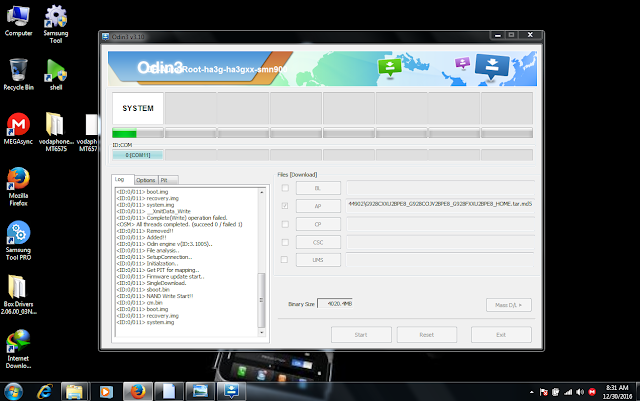
Task: Toggle the UMS file checkbox
Action: [284, 260]
